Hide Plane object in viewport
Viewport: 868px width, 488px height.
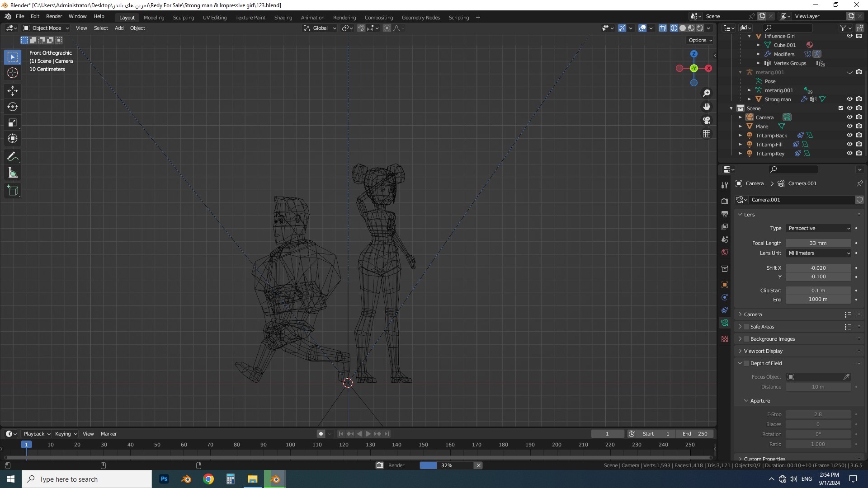[849, 127]
